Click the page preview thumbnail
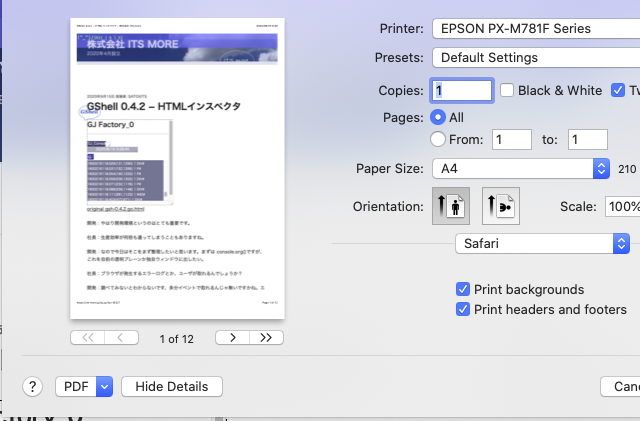The height and width of the screenshot is (421, 640). [x=178, y=170]
